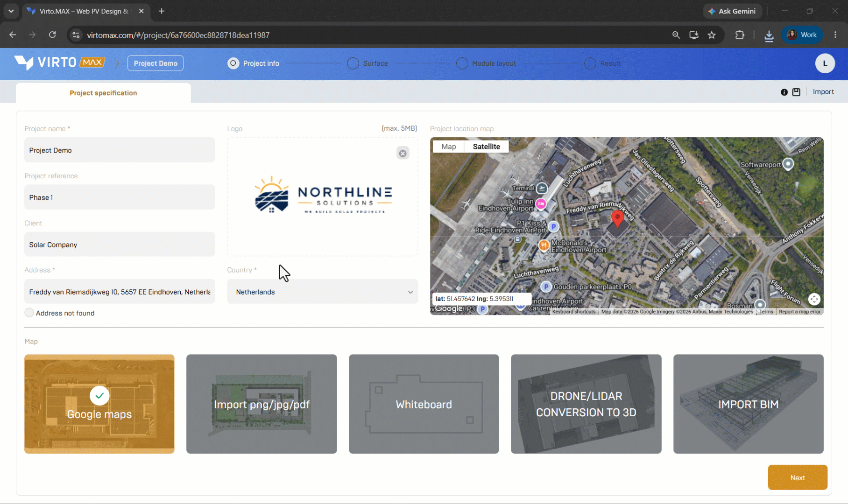Click the Import link
The height and width of the screenshot is (504, 848).
(x=823, y=92)
